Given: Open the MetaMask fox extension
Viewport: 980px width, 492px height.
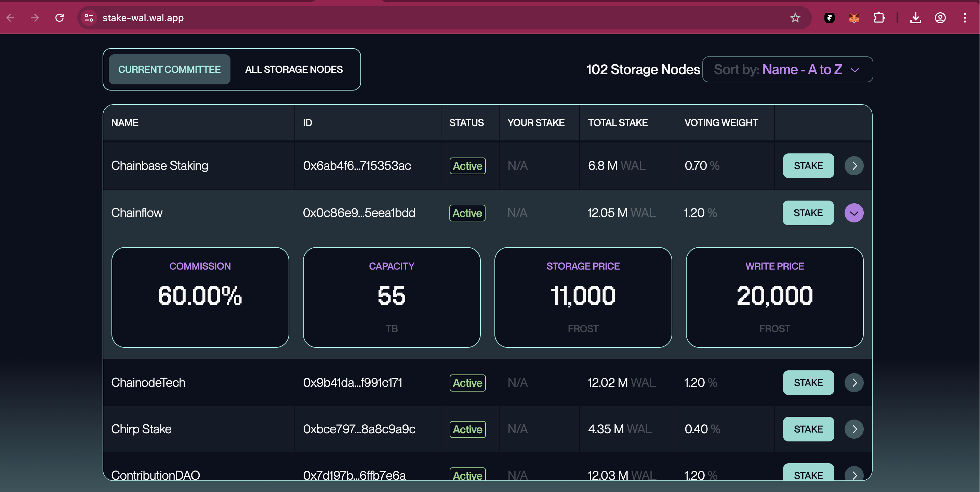Looking at the screenshot, I should 854,18.
